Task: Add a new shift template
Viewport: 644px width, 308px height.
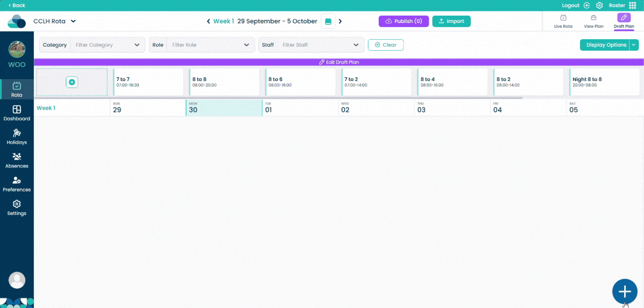Action: point(72,82)
